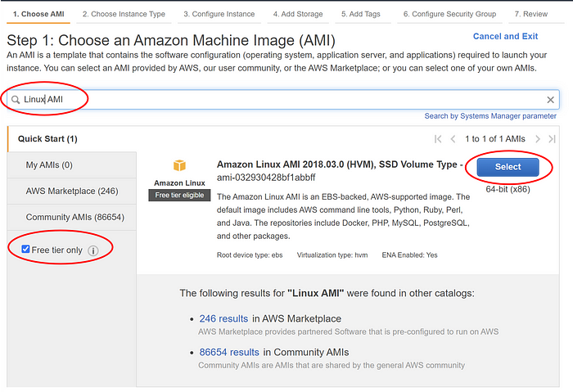Click AMI ID ami-032930428bf1abbff
Image resolution: width=573 pixels, height=392 pixels.
coord(266,178)
